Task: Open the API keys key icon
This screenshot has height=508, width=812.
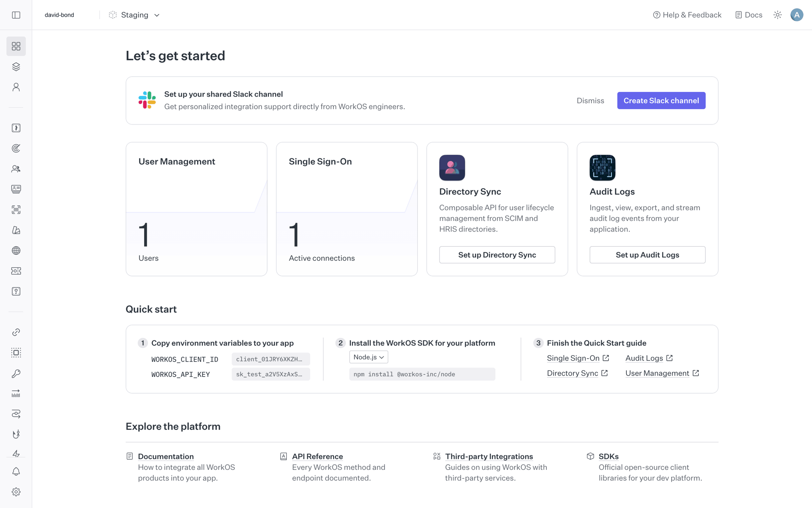Action: coord(16,373)
